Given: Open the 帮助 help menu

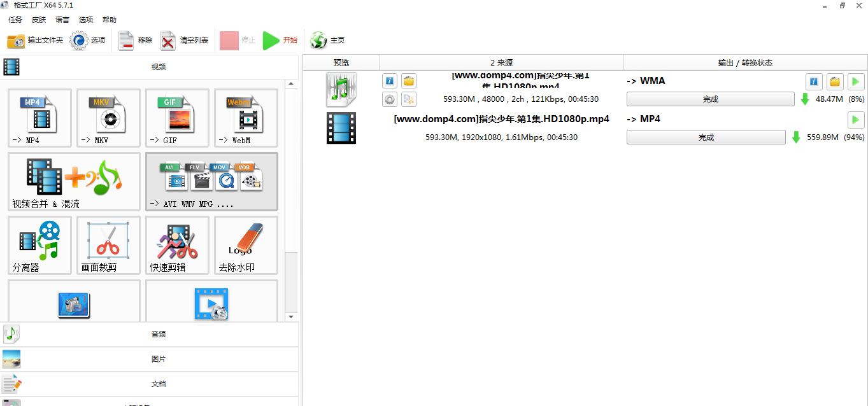Looking at the screenshot, I should coord(110,20).
